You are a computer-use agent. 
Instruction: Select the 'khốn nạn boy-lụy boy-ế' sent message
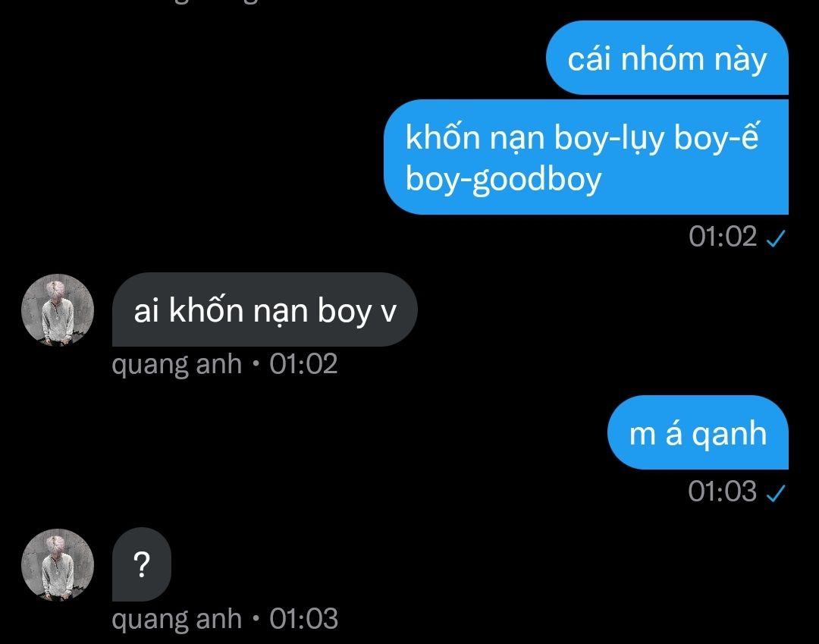point(586,157)
